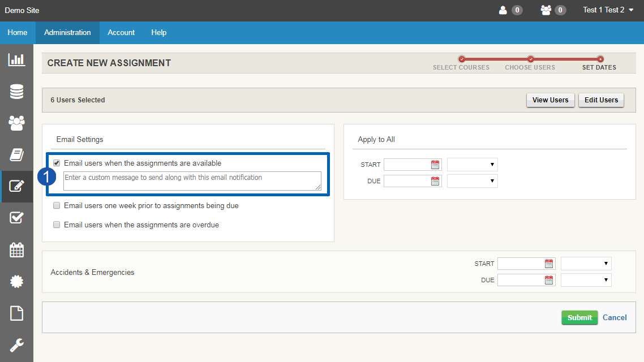Open the database stack sidebar icon

[16, 91]
